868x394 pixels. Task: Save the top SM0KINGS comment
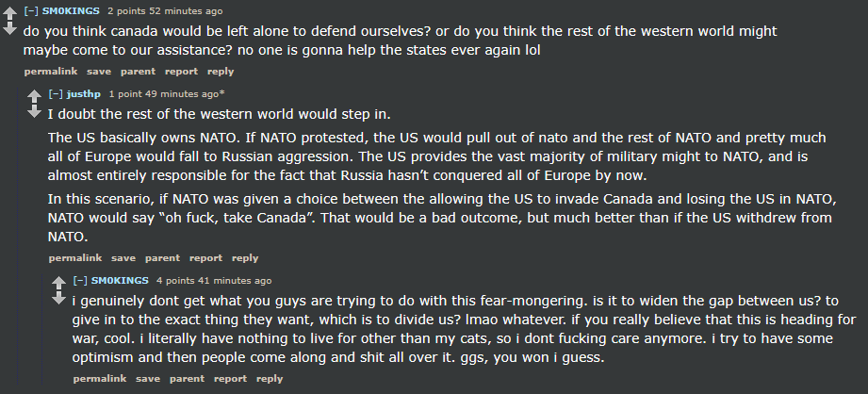[x=99, y=72]
